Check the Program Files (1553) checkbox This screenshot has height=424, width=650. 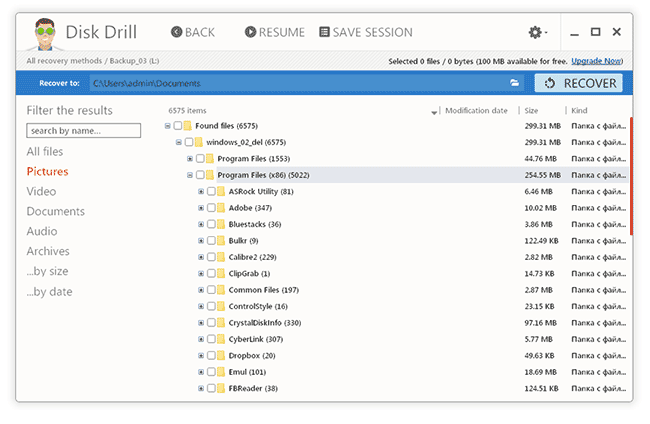pyautogui.click(x=200, y=158)
